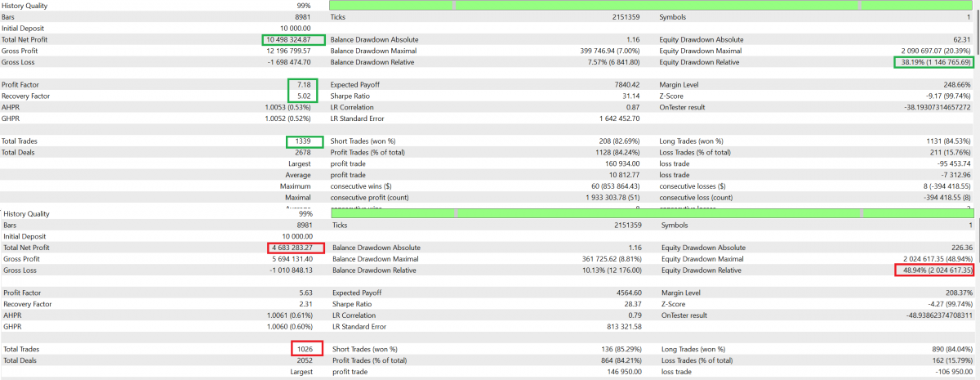Click the Z-Score value -9.17 (99.74%)
Image resolution: width=980 pixels, height=380 pixels.
point(949,96)
